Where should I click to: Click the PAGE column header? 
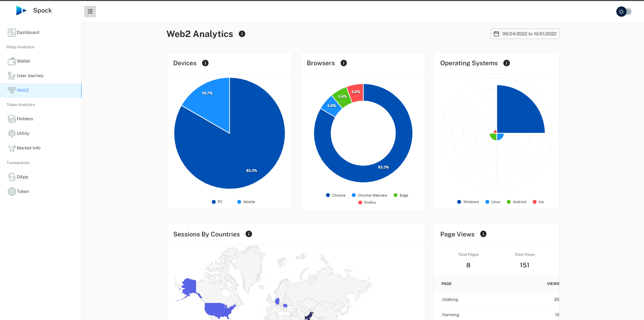point(446,284)
